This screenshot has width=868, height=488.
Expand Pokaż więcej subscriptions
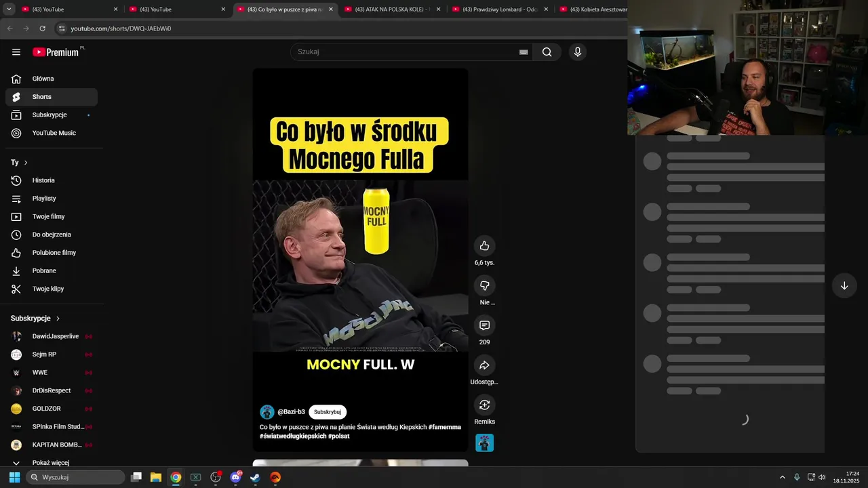click(52, 462)
